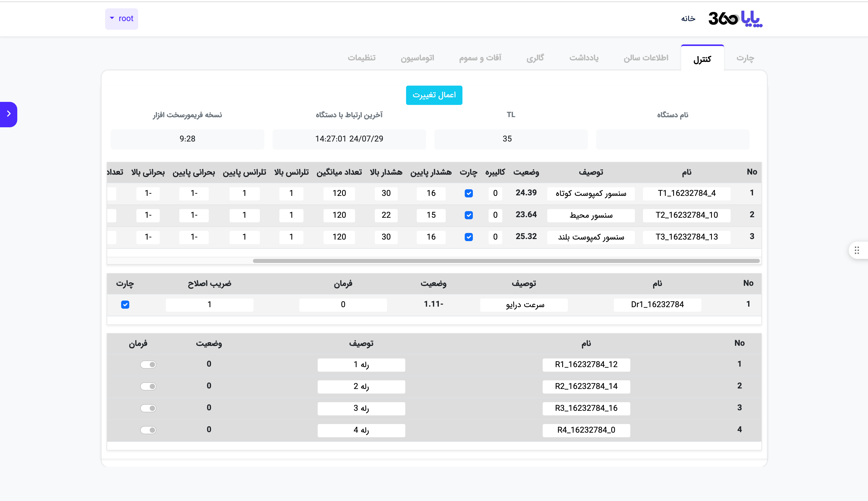Uncheck chart checkbox for sensor T2_16232784_10
868x501 pixels.
(x=468, y=215)
